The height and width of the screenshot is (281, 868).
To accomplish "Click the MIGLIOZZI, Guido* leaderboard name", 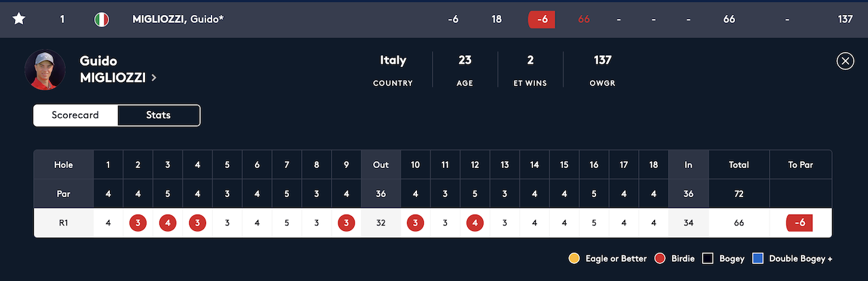I will tap(178, 19).
